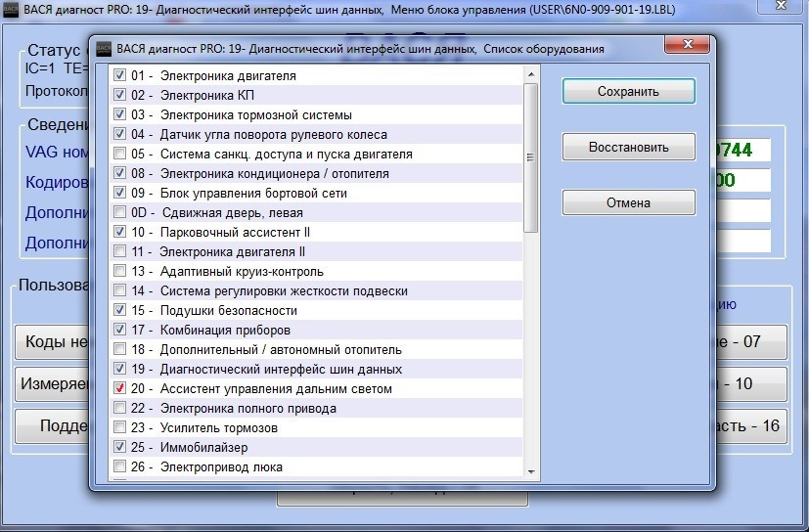
Task: Uncheck 25 Иммобилайзер checkbox
Action: (x=119, y=447)
